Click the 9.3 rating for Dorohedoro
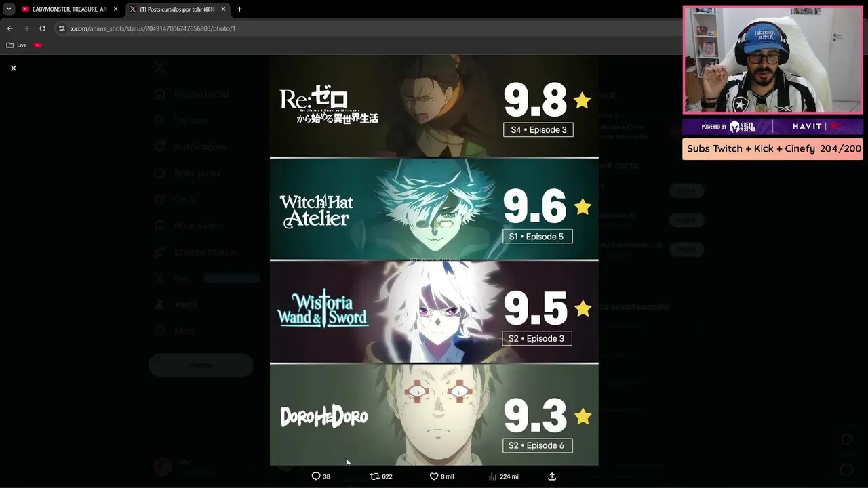 tap(535, 415)
